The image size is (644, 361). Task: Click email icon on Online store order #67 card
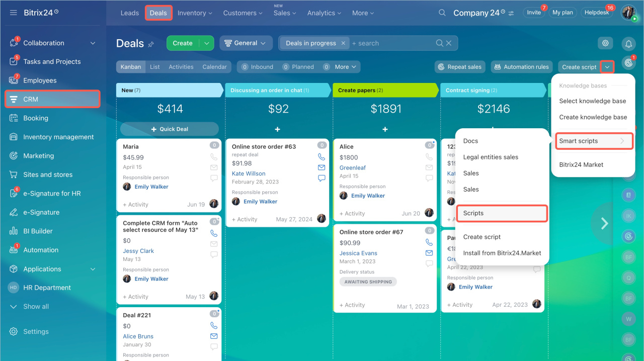point(429,253)
